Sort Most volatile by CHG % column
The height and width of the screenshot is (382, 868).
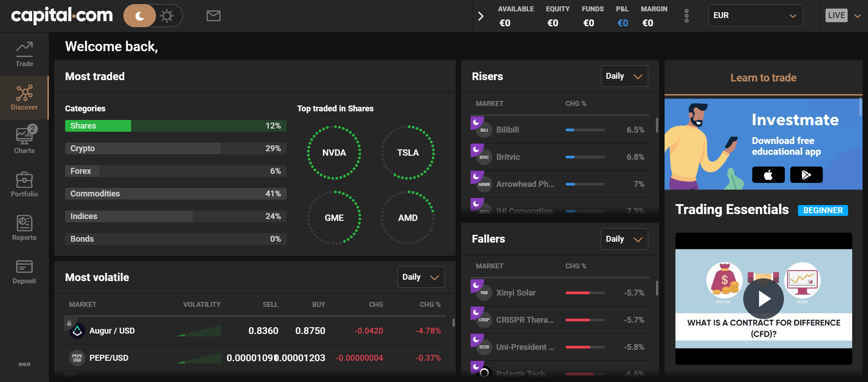coord(430,305)
